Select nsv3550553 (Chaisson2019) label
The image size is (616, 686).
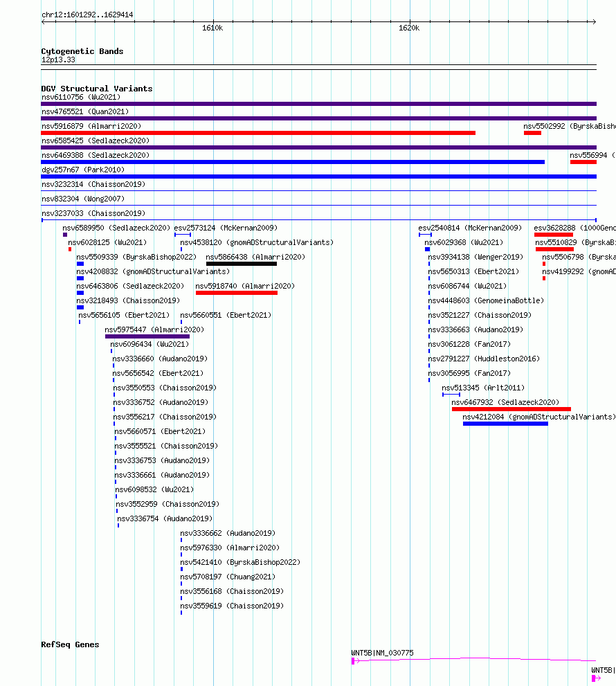tap(165, 388)
